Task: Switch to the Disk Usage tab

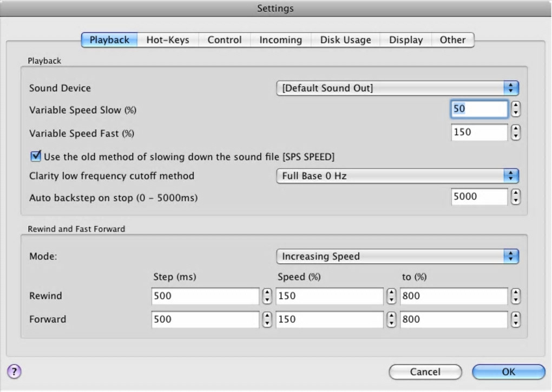Action: point(345,40)
